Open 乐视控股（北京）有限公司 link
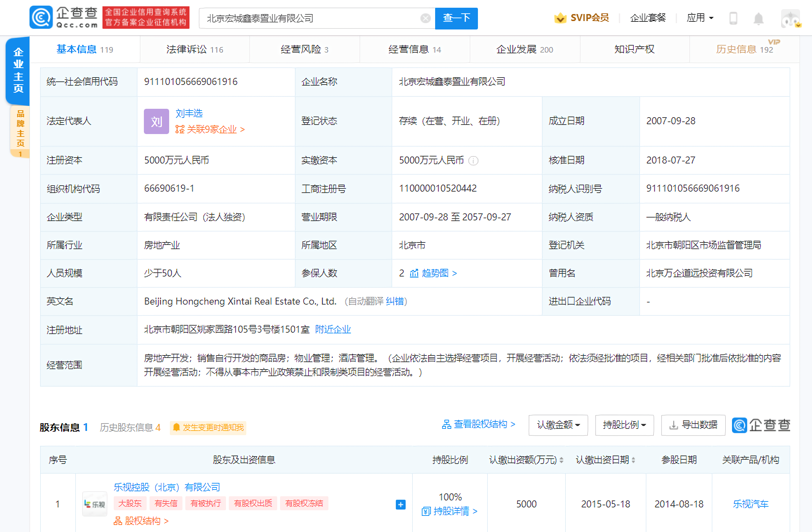812x532 pixels. point(167,487)
